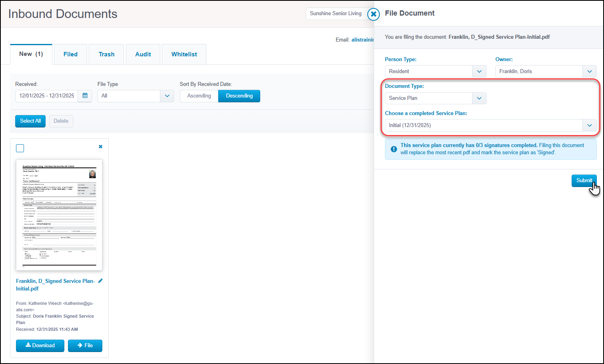This screenshot has height=364, width=604.
Task: Open the File Type filter dropdown
Action: pyautogui.click(x=167, y=96)
